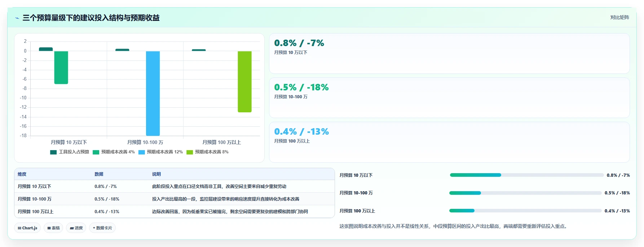The width and height of the screenshot is (644, 247).
Task: Click progress bar for 月预算 10 万以下
Action: pyautogui.click(x=527, y=175)
